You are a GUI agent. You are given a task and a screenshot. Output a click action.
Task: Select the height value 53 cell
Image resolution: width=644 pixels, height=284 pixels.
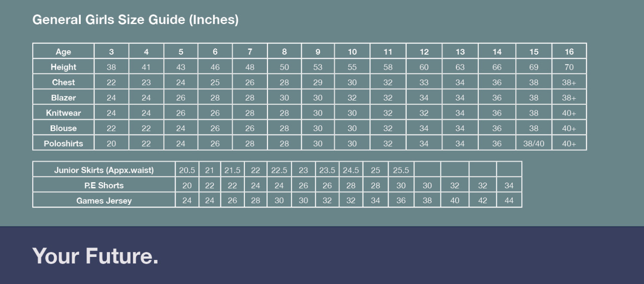318,67
